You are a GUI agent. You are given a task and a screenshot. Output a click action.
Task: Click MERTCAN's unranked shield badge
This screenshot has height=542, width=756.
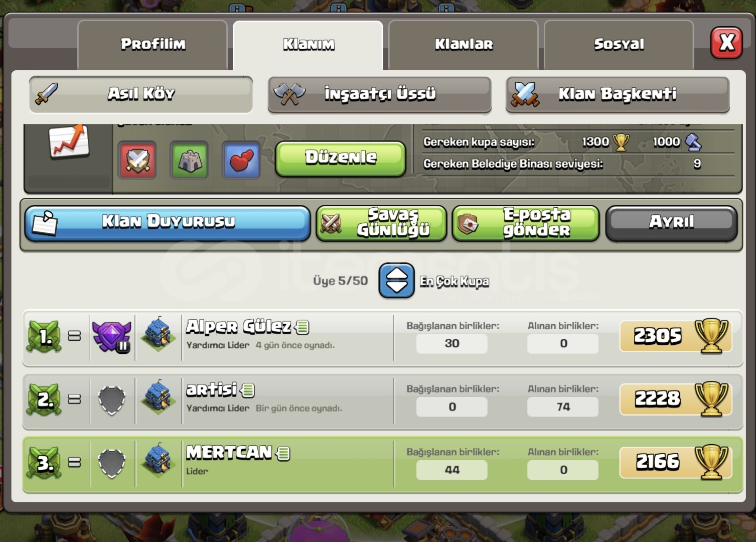click(112, 463)
